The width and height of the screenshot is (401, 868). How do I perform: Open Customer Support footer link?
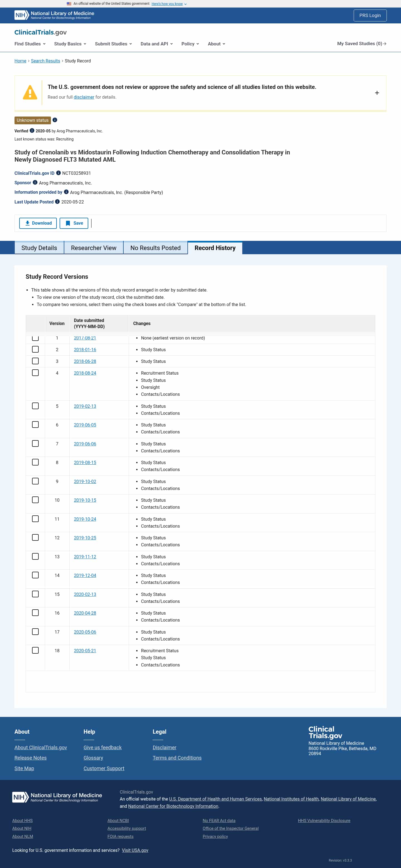[104, 768]
